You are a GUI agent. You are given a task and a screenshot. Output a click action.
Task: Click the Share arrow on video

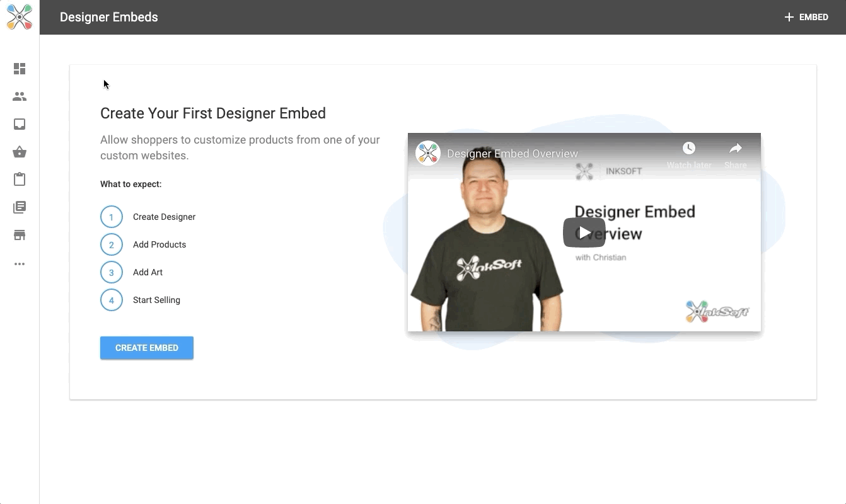pyautogui.click(x=735, y=149)
